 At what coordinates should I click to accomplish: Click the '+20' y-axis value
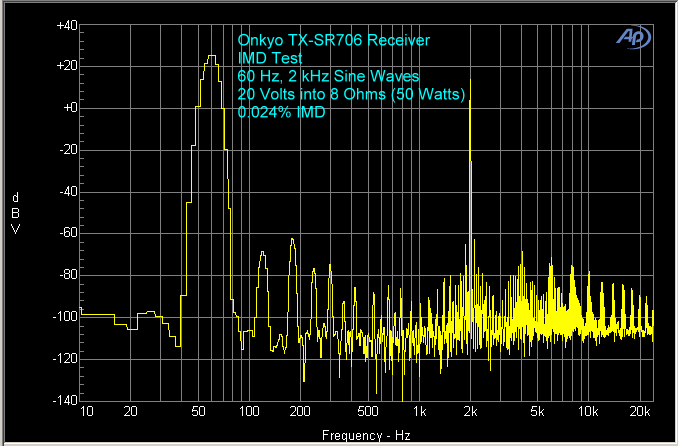click(67, 66)
